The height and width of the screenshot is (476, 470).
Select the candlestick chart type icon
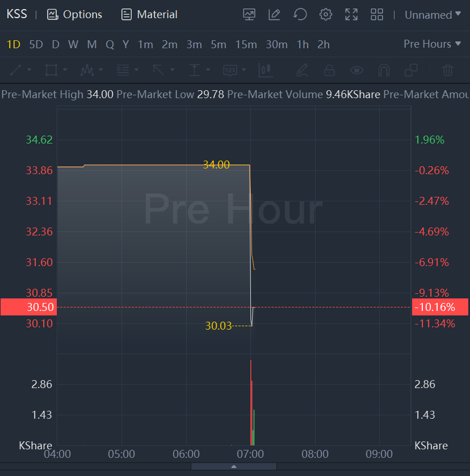[x=266, y=70]
